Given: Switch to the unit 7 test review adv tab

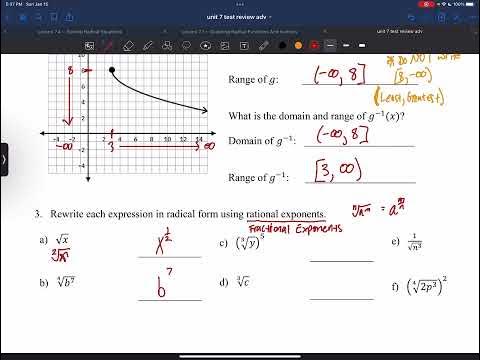Looking at the screenshot, I should click(x=399, y=31).
